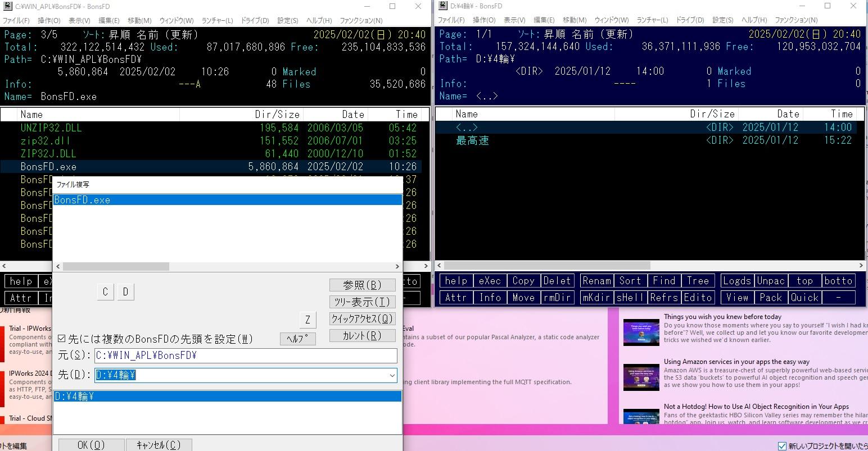This screenshot has height=451, width=868.
Task: Click the 参照(B) browse button
Action: 362,285
